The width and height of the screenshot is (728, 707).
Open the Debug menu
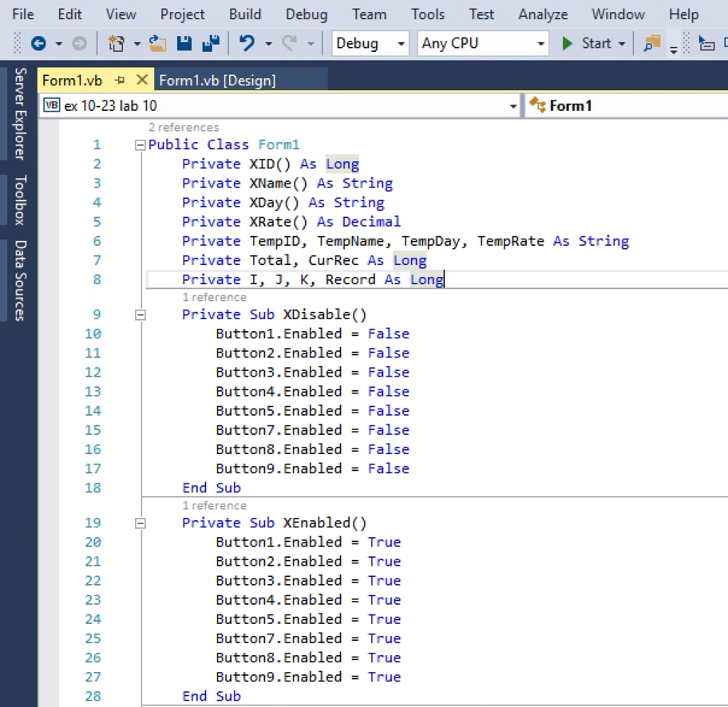point(306,14)
